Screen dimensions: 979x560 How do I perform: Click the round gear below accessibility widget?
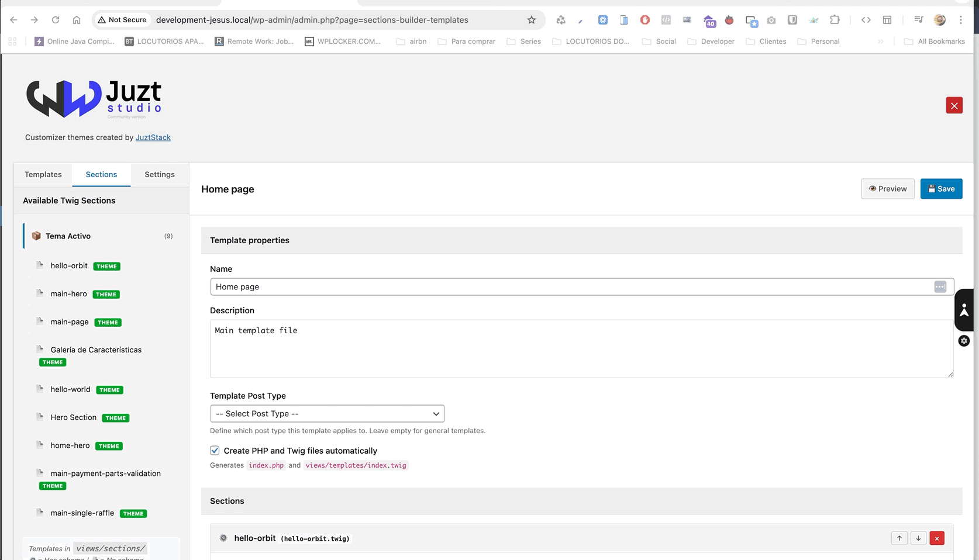click(x=964, y=341)
